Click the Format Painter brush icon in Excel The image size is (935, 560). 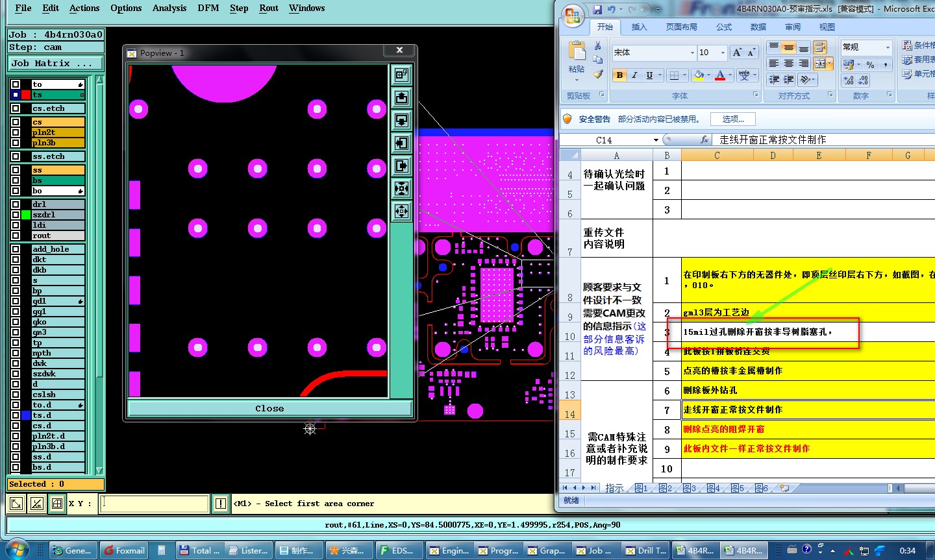pos(597,74)
